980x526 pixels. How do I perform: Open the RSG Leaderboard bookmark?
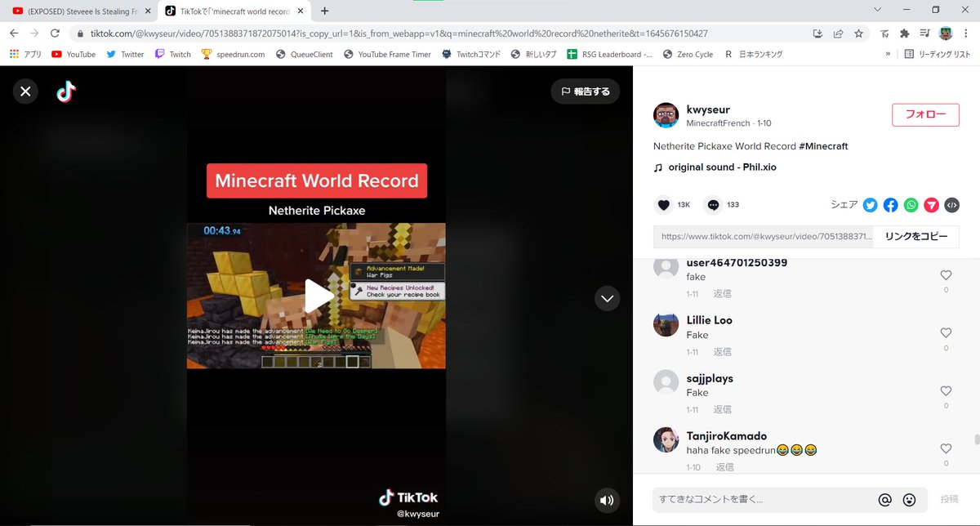point(610,54)
